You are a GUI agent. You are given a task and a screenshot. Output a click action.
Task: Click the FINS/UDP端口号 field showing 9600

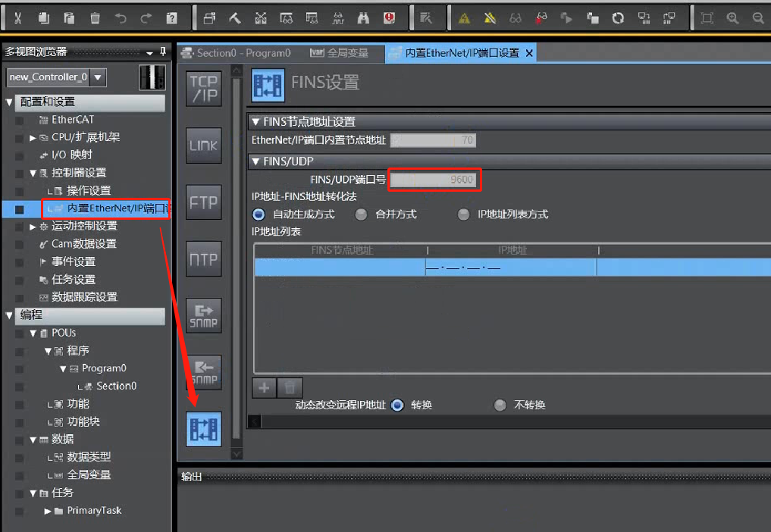point(433,180)
